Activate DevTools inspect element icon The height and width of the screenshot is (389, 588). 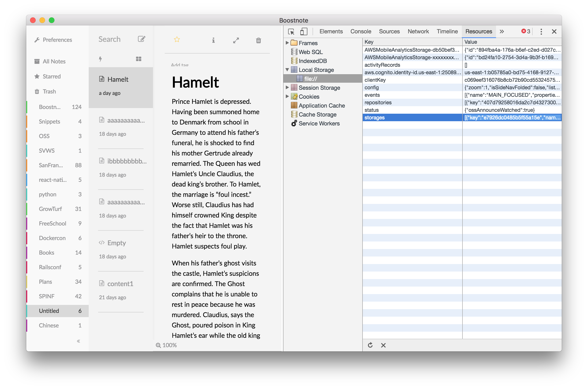coord(291,31)
